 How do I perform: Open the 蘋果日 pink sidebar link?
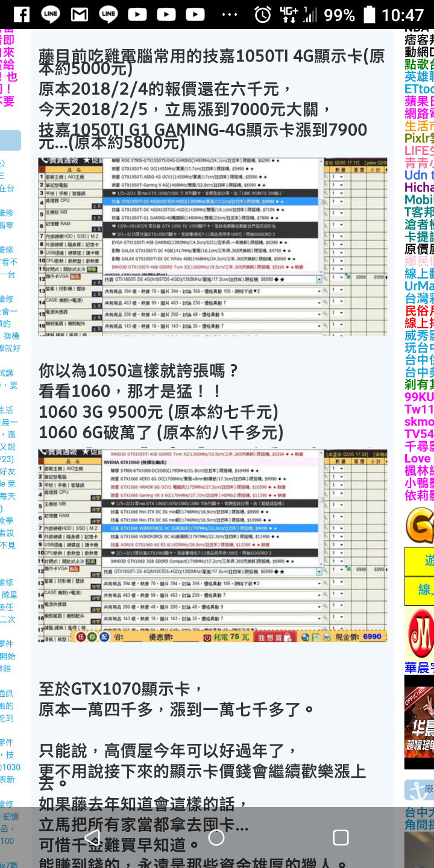point(419,101)
